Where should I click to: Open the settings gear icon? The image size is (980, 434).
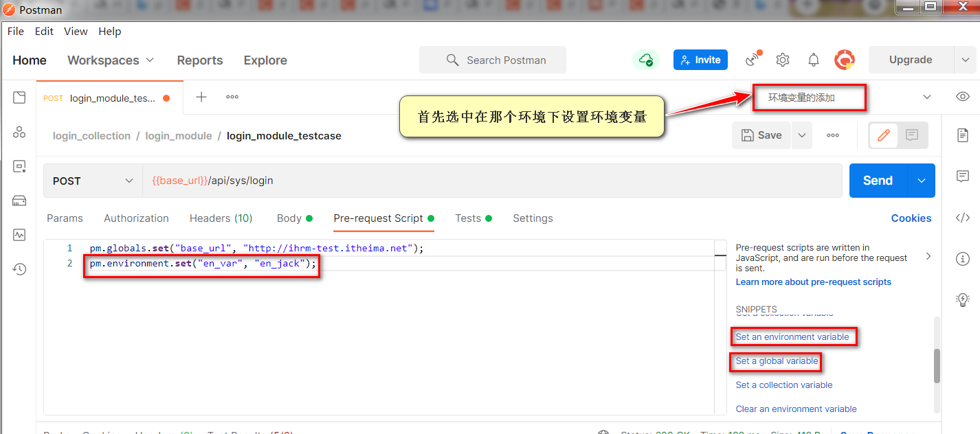click(x=783, y=60)
